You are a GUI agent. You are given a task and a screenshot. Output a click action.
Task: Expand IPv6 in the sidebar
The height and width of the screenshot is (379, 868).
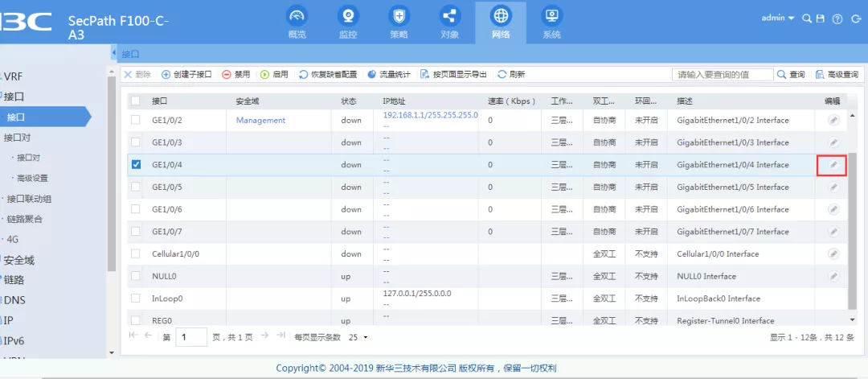click(x=14, y=340)
